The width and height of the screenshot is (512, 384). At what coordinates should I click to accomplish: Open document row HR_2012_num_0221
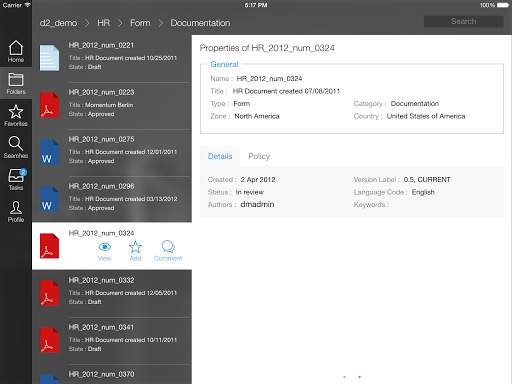[112, 58]
